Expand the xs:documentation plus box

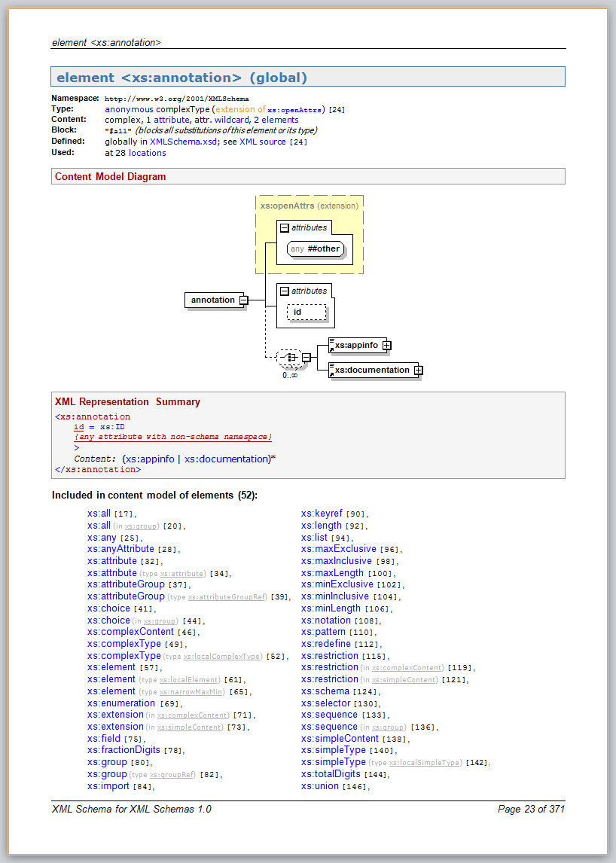pos(418,370)
